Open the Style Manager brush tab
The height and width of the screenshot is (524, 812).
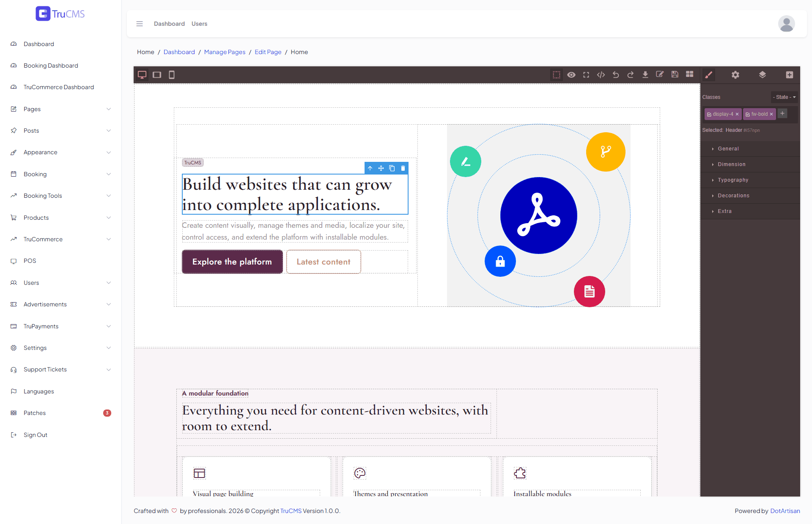(708, 75)
